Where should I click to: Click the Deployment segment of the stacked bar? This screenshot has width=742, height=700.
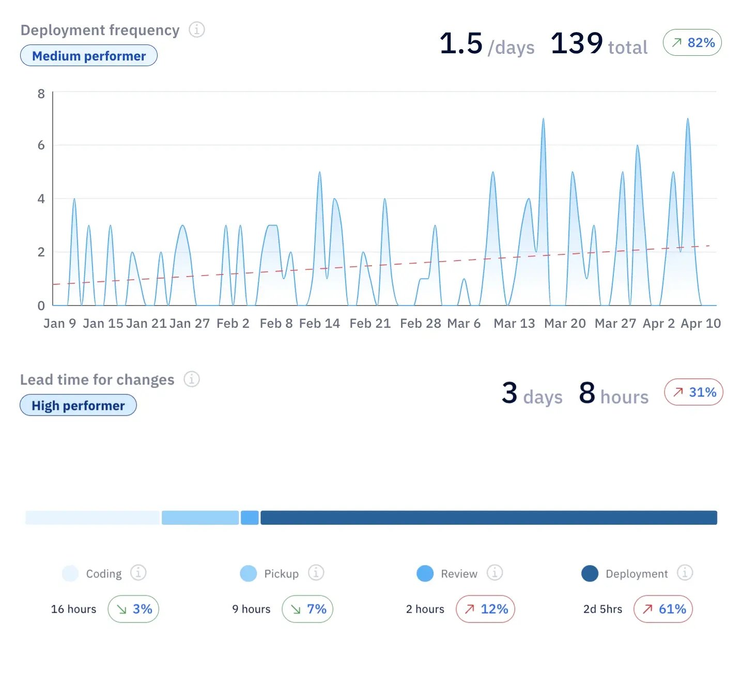[x=488, y=518]
